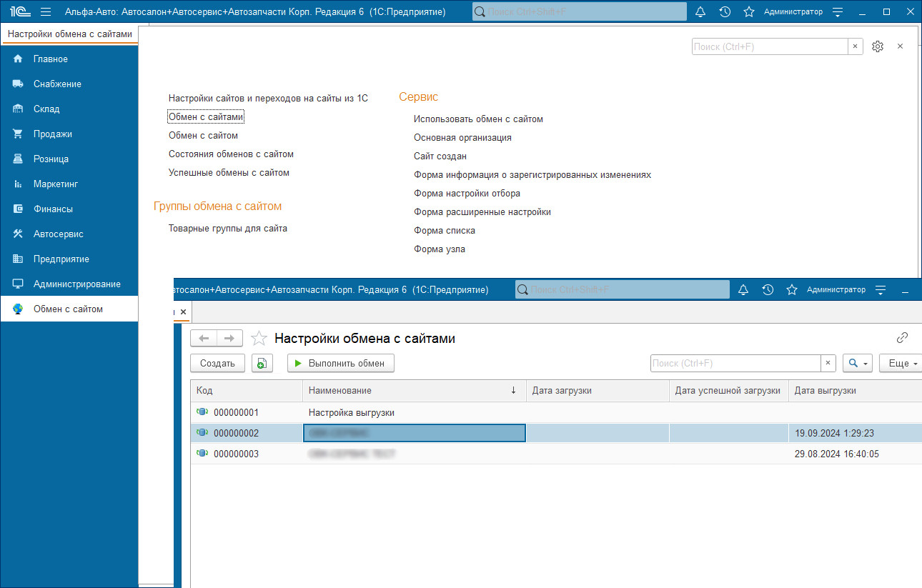Focus the list search field

[x=735, y=363]
